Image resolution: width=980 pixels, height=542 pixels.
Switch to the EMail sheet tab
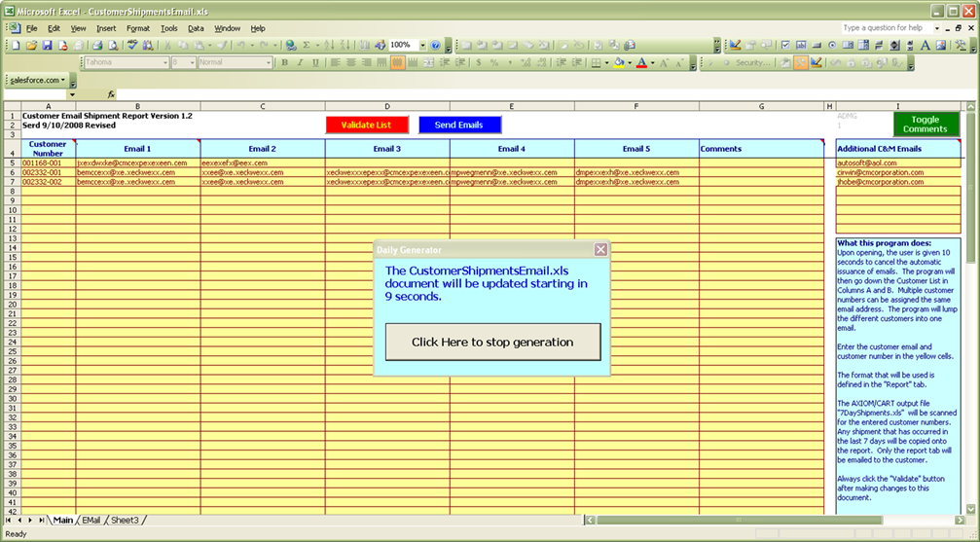(91, 521)
